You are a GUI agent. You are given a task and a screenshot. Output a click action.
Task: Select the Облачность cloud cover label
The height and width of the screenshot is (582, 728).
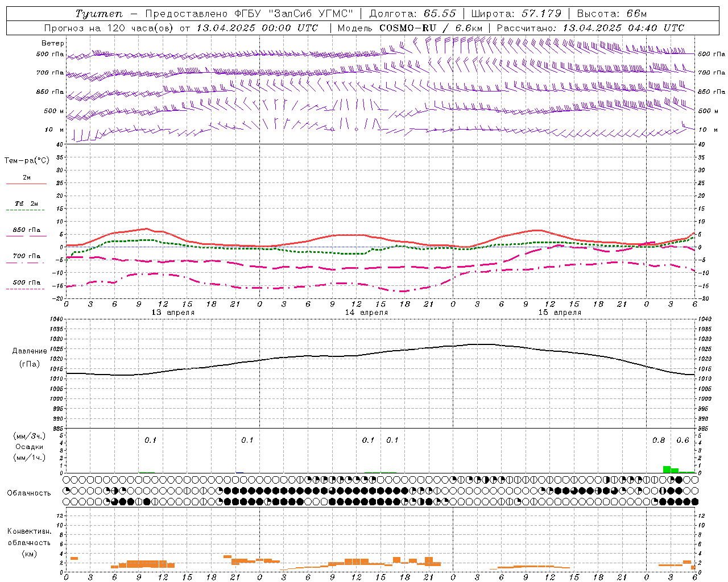pos(29,493)
